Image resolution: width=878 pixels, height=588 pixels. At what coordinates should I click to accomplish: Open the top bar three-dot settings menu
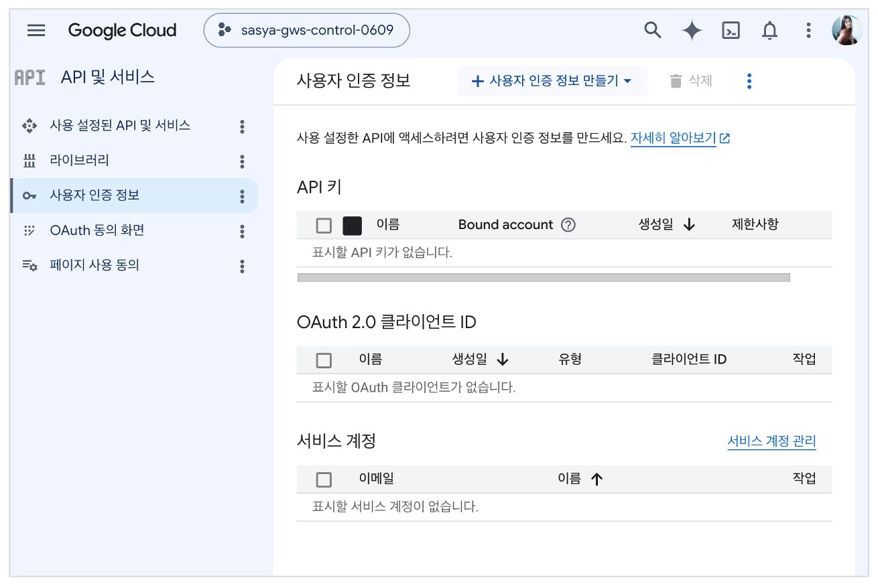pyautogui.click(x=809, y=31)
